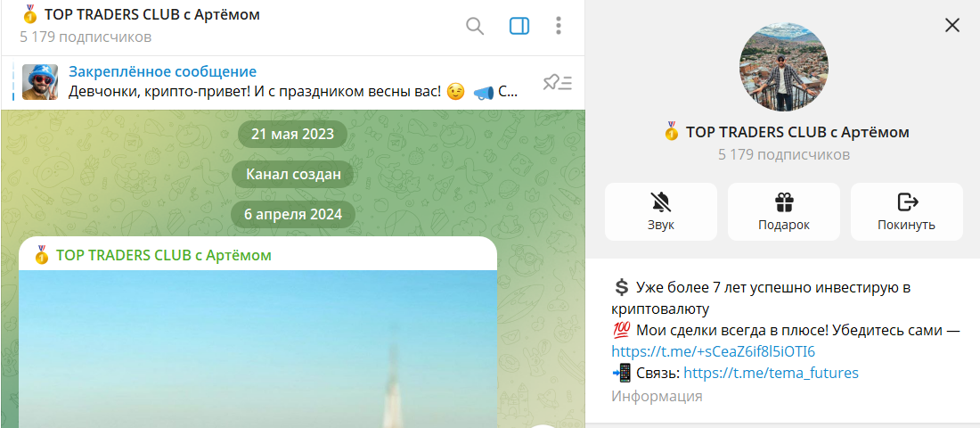
Task: Open the t.me/tema_futures contact link
Action: [771, 373]
